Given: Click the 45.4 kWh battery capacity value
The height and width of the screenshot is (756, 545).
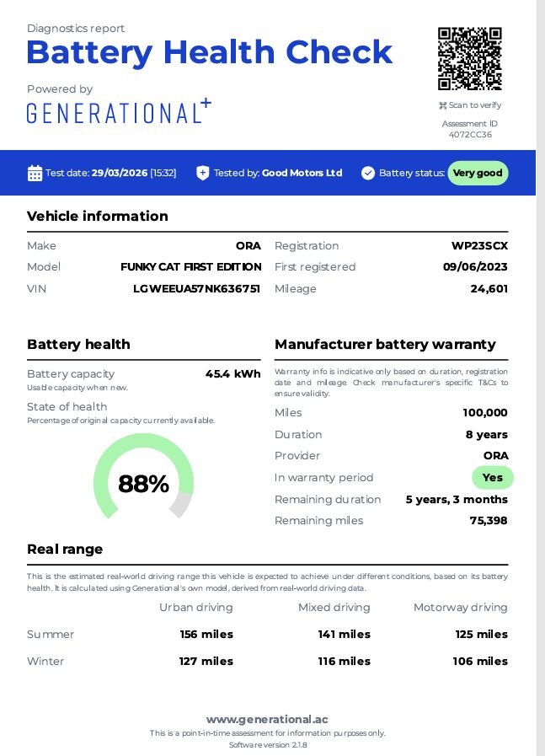Looking at the screenshot, I should [233, 374].
